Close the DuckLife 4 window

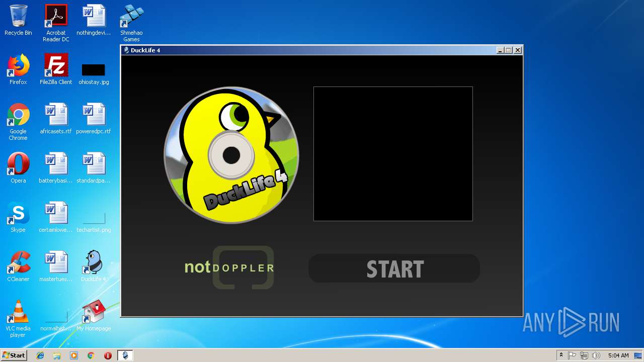click(x=518, y=50)
